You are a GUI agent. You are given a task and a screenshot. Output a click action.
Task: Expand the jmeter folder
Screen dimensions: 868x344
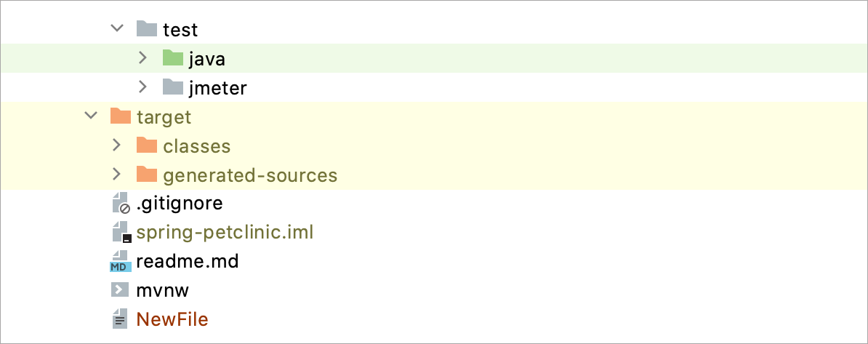(143, 88)
